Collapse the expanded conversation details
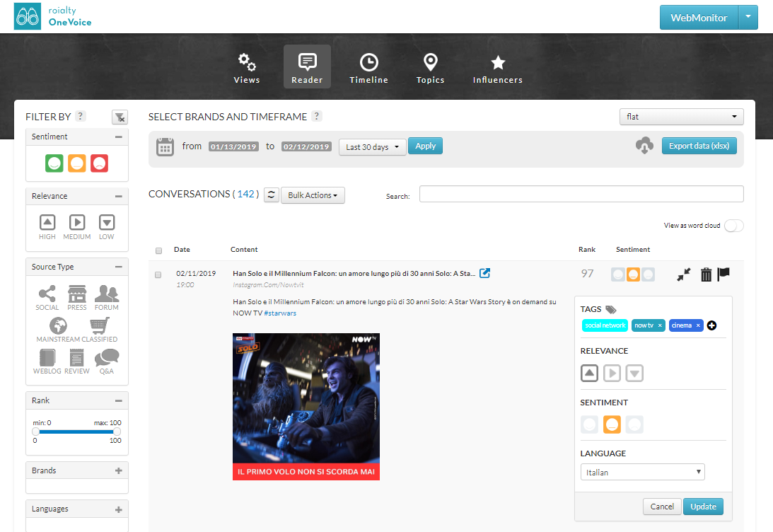Image resolution: width=773 pixels, height=532 pixels. pos(684,274)
